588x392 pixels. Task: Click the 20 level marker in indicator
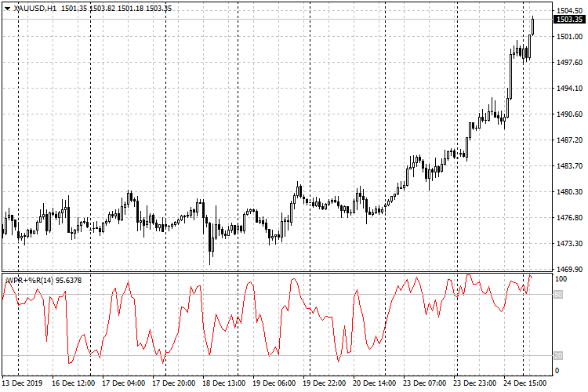tap(558, 355)
